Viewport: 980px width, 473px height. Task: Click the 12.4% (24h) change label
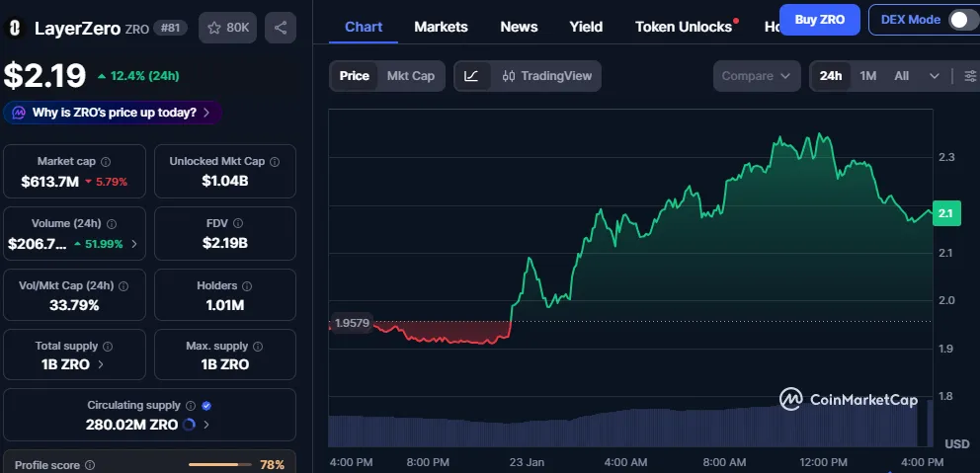(x=138, y=76)
